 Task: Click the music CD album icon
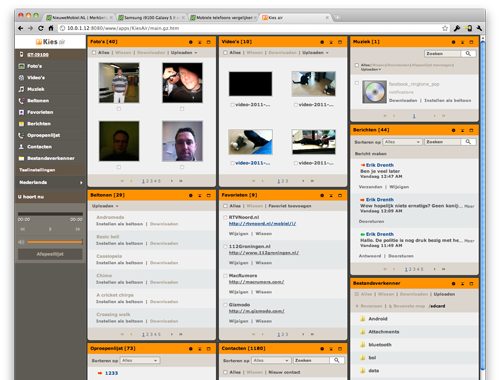click(x=374, y=92)
